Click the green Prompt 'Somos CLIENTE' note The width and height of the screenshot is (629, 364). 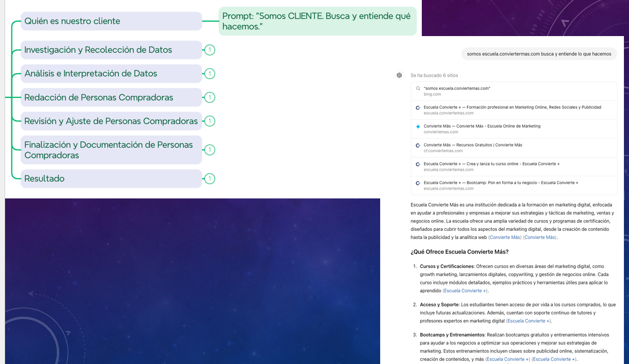coord(317,21)
